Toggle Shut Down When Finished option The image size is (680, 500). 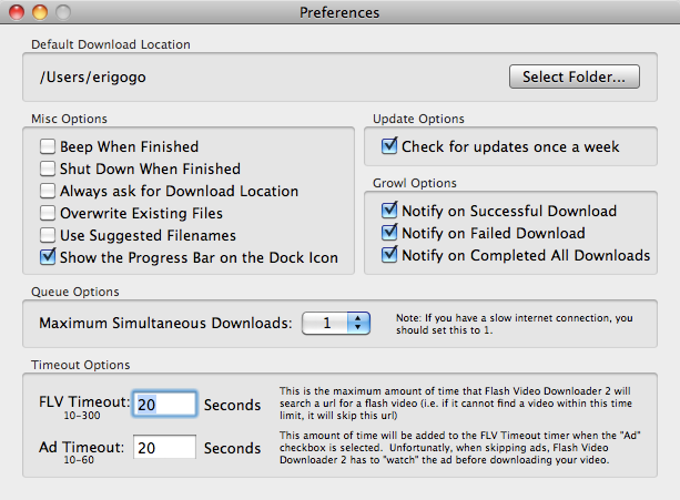tap(47, 169)
